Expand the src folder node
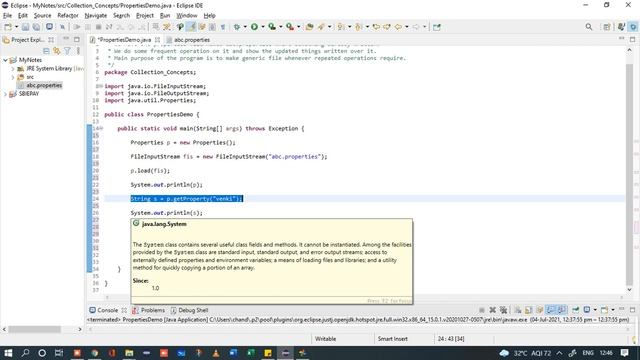 click(x=13, y=77)
